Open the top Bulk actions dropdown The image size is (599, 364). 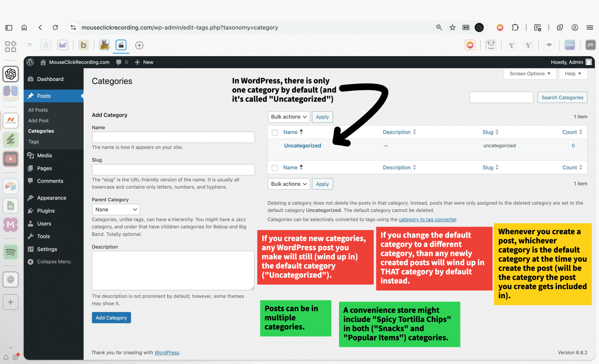289,117
